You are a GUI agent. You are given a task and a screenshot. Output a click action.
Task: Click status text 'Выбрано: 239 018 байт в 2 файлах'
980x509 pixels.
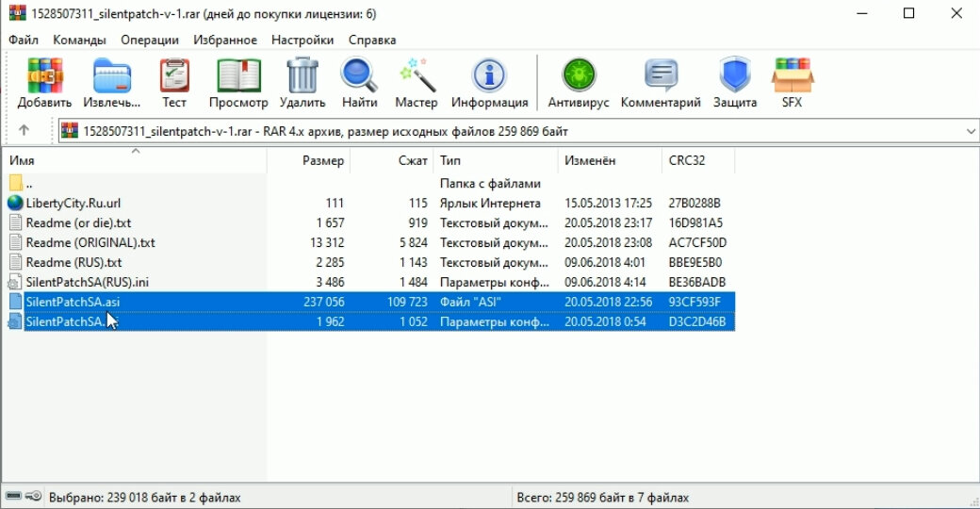144,498
